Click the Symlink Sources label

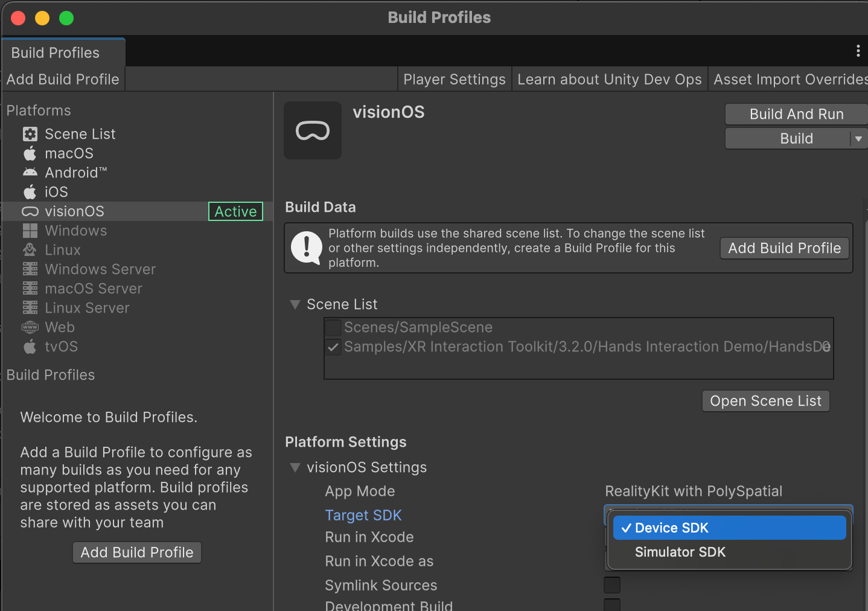click(x=381, y=585)
